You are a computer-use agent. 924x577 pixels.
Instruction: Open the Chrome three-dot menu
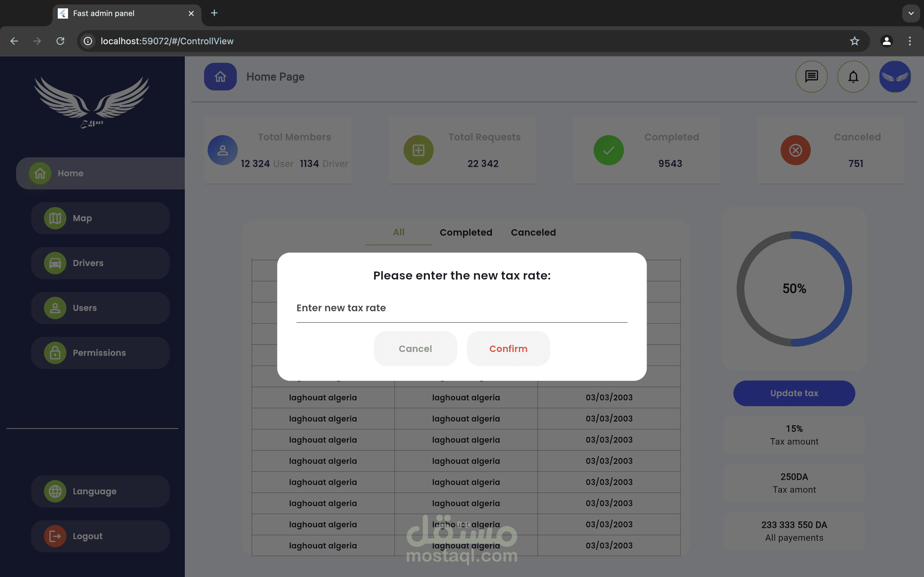(x=910, y=41)
